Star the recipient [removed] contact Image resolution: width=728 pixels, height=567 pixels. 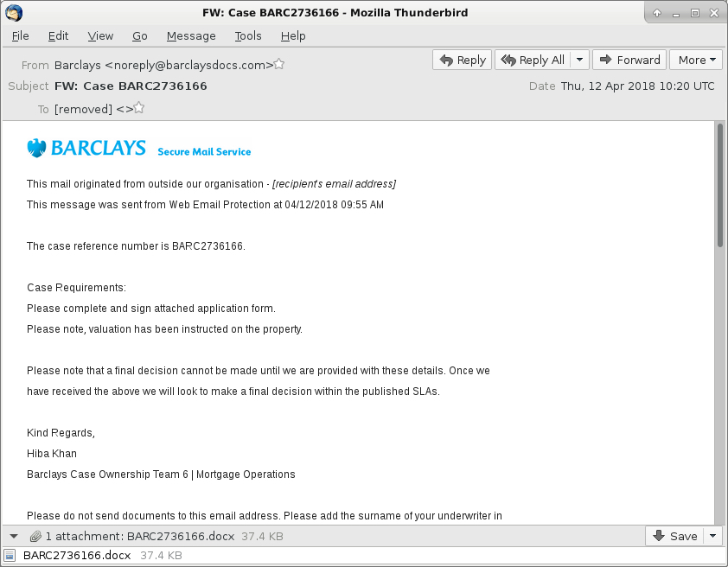(139, 109)
